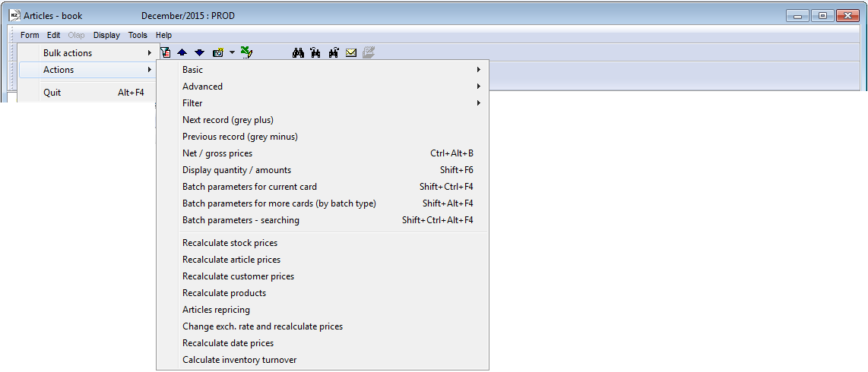This screenshot has height=372, width=868.
Task: Click the yellow envelope mail icon
Action: [351, 53]
